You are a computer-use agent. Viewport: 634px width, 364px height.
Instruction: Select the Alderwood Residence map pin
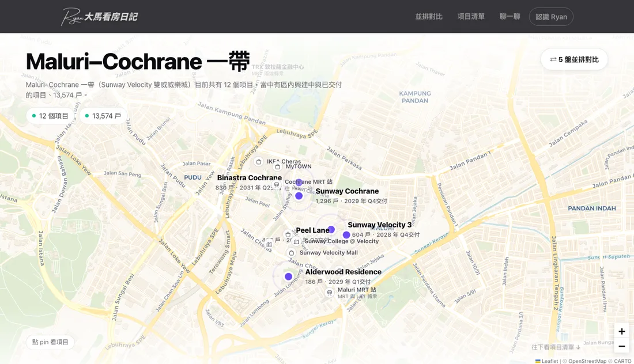288,276
